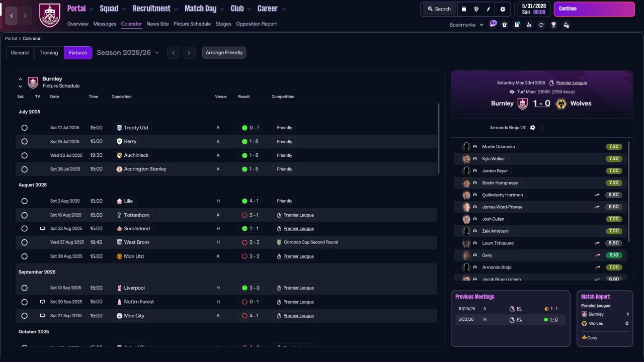Click the Burnley crest in match summary

point(523,104)
